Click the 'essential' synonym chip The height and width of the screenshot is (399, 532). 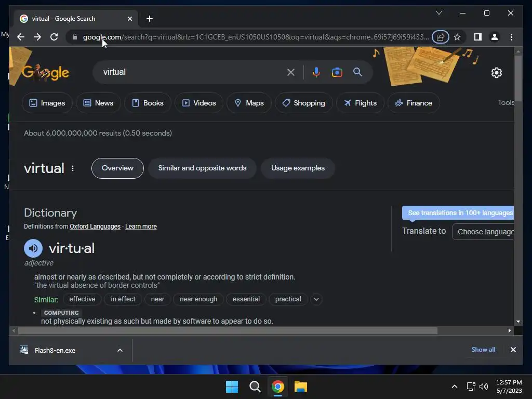pyautogui.click(x=246, y=299)
